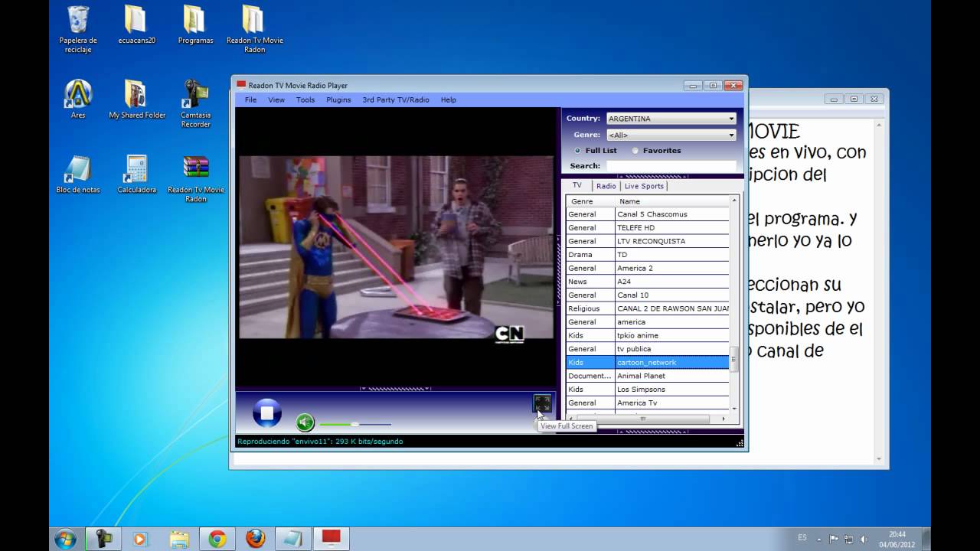Click the volume icon in system tray

click(864, 539)
